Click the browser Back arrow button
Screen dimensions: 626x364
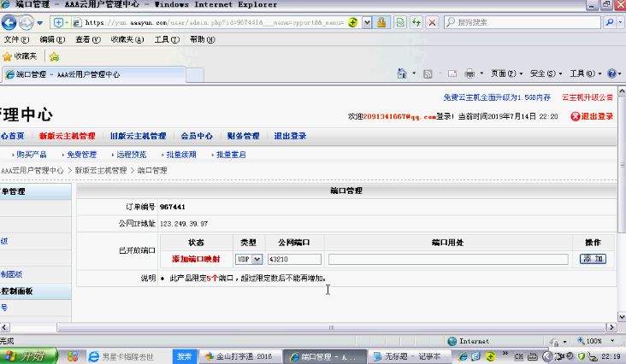click(9, 22)
